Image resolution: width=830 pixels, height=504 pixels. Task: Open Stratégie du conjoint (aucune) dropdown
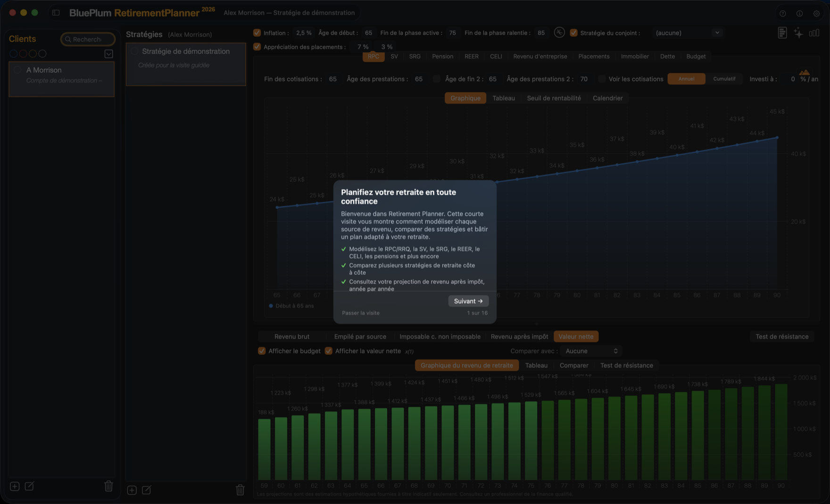688,33
